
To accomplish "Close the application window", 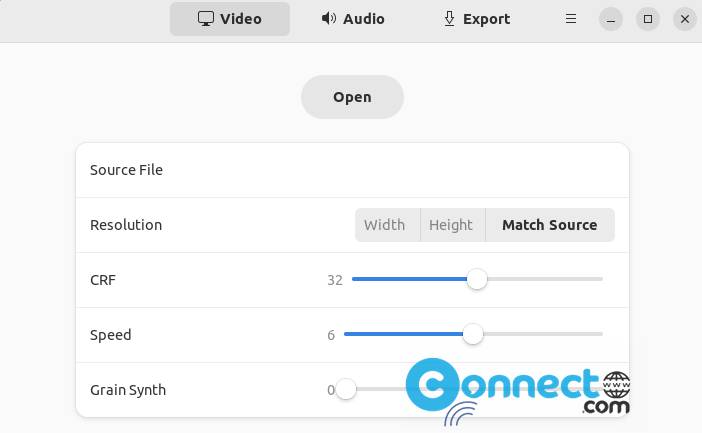I will (685, 19).
